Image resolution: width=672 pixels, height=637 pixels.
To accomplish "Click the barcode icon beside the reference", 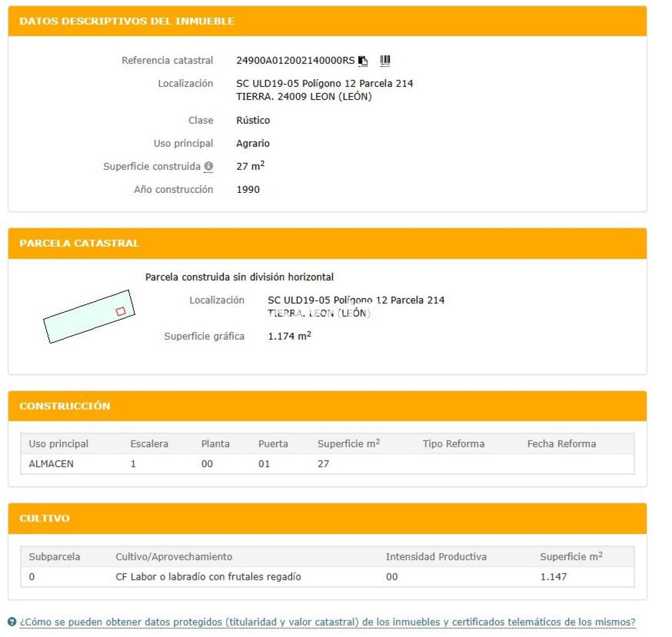I will 385,60.
